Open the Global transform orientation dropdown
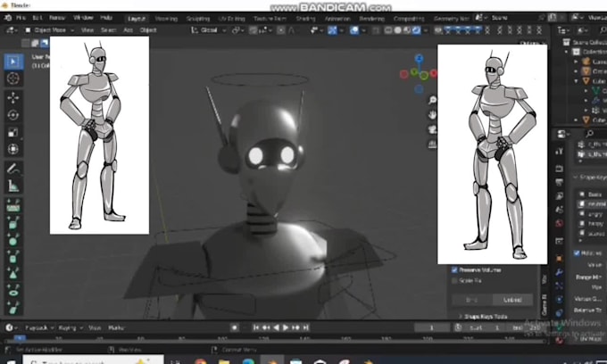607x364 pixels. [x=209, y=30]
